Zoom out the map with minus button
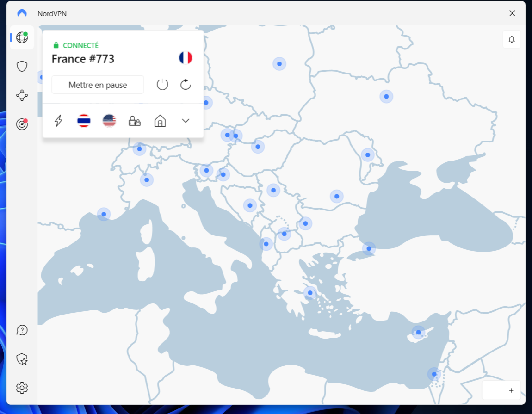This screenshot has height=414, width=532. (x=491, y=390)
